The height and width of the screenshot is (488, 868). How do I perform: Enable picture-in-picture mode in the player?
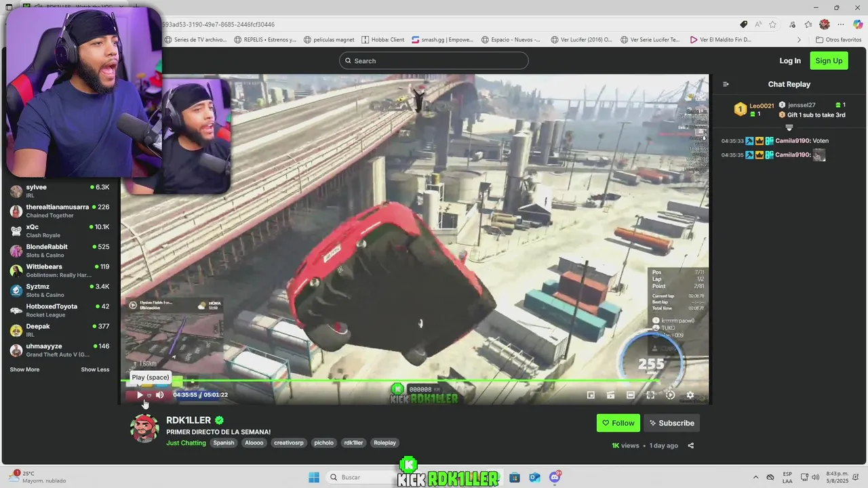[x=591, y=395]
